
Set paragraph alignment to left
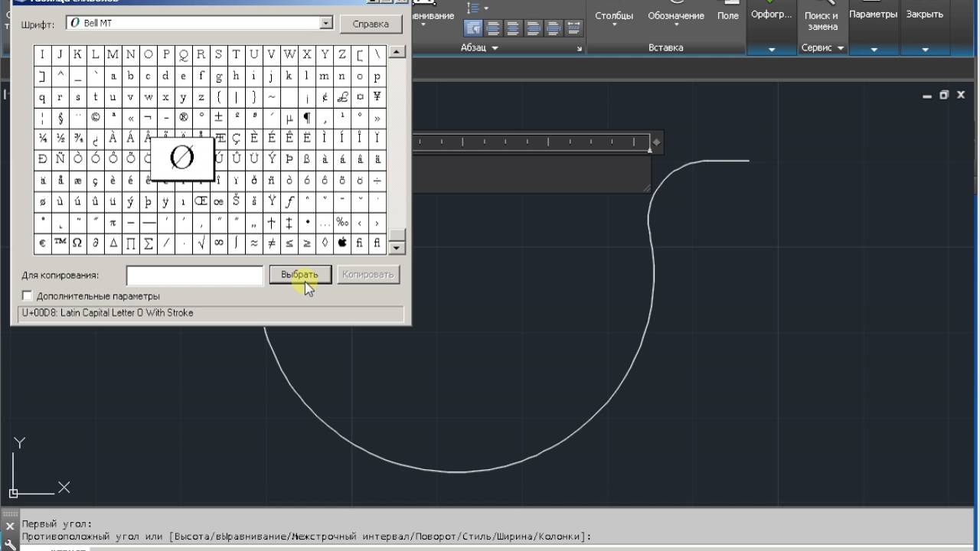point(492,28)
